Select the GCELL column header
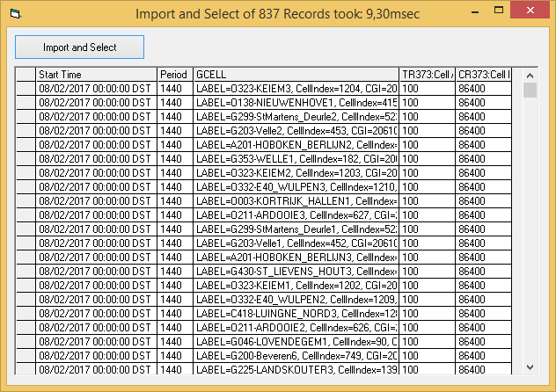The image size is (556, 392). point(296,75)
